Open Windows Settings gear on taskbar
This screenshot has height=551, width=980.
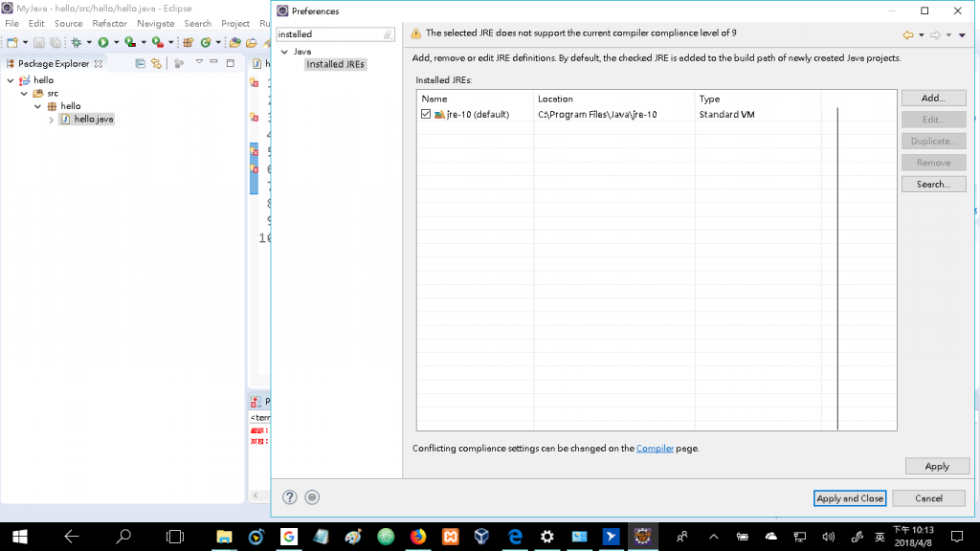click(546, 537)
